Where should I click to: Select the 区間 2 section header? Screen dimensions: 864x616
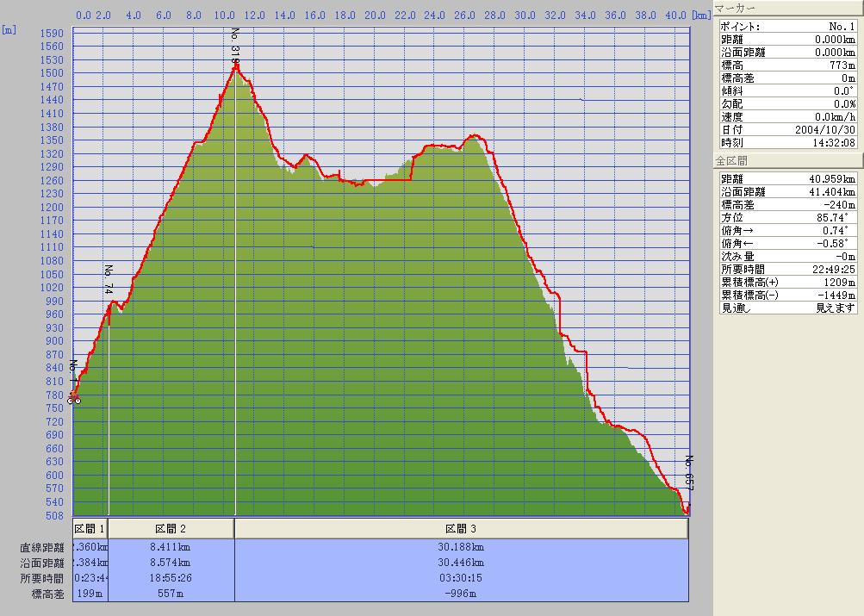171,528
